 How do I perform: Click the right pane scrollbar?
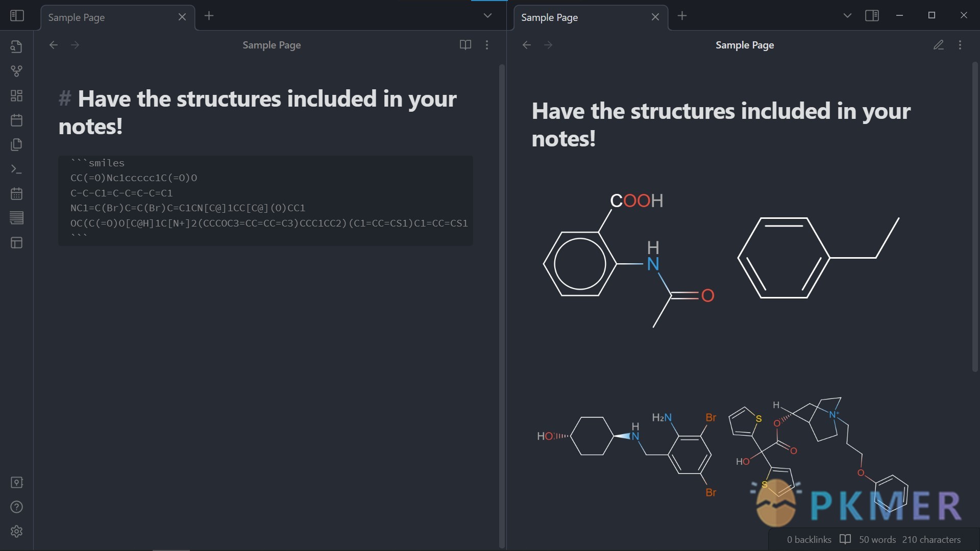click(x=975, y=217)
